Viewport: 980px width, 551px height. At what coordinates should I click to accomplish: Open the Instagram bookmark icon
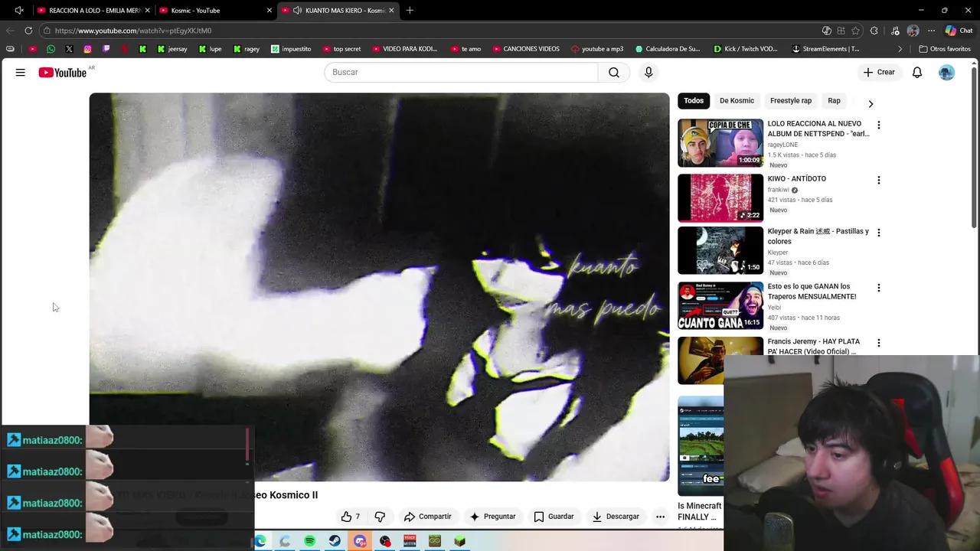87,49
